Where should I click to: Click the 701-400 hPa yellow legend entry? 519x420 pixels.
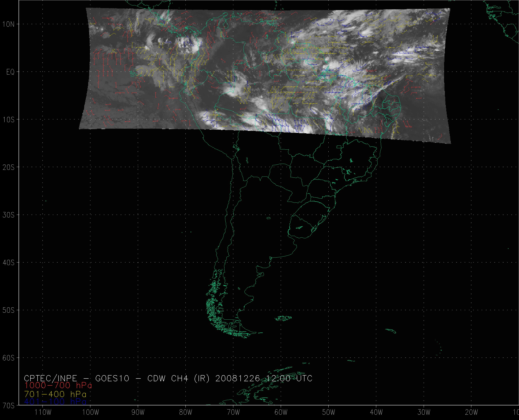55,394
